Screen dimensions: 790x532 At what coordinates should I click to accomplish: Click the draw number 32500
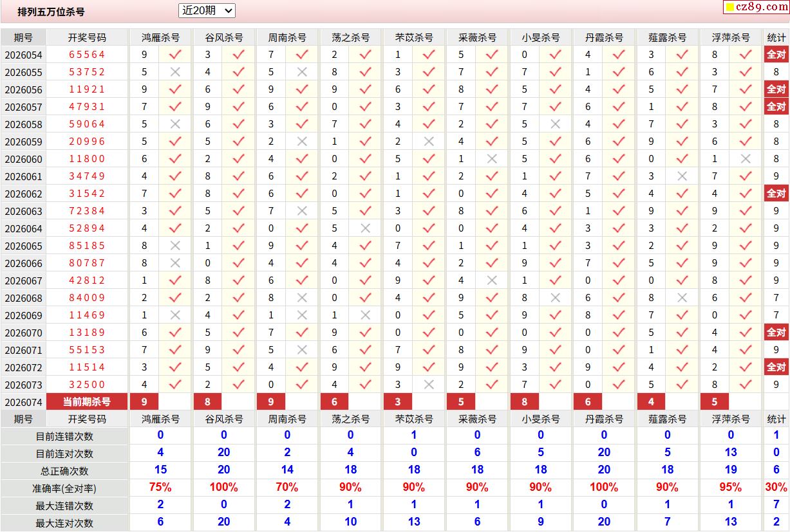(87, 385)
